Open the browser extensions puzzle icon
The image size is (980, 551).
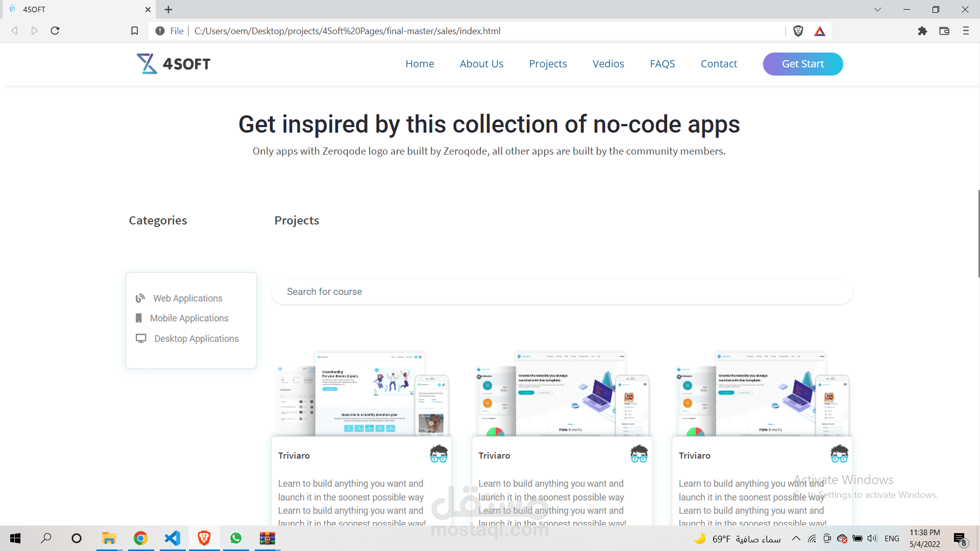pos(922,31)
